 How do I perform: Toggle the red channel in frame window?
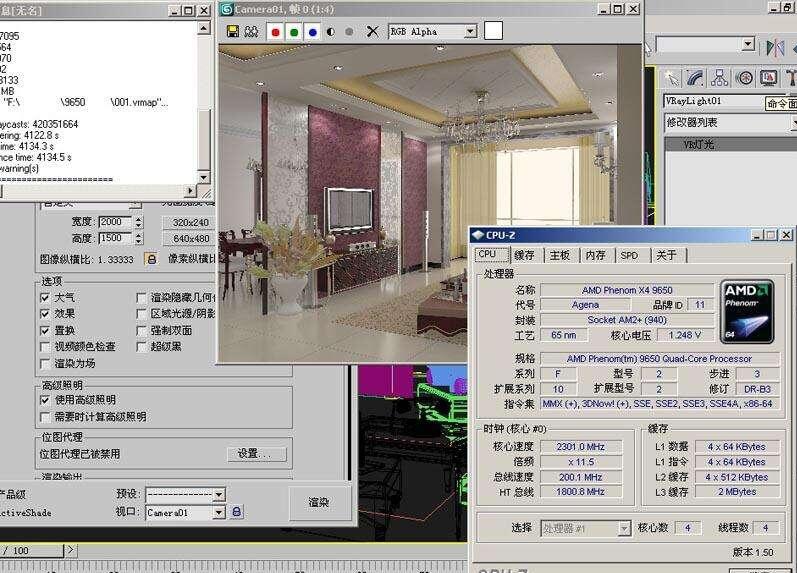275,32
